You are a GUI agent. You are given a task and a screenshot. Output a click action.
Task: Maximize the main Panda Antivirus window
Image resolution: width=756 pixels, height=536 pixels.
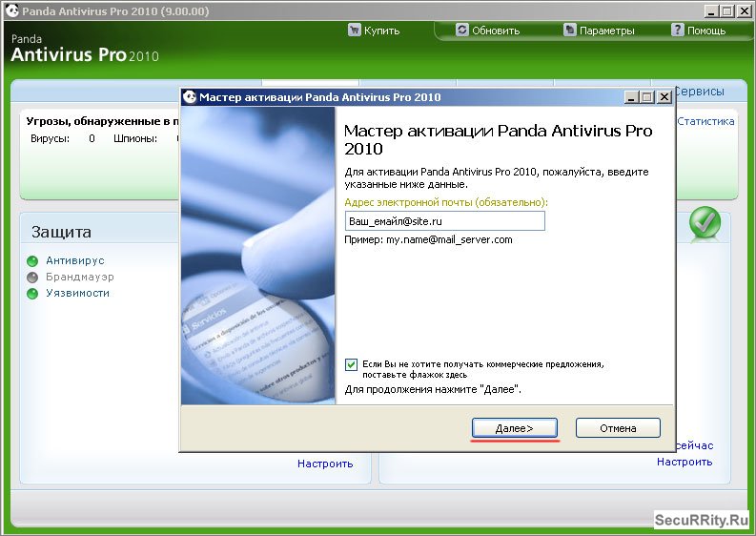[x=728, y=10]
